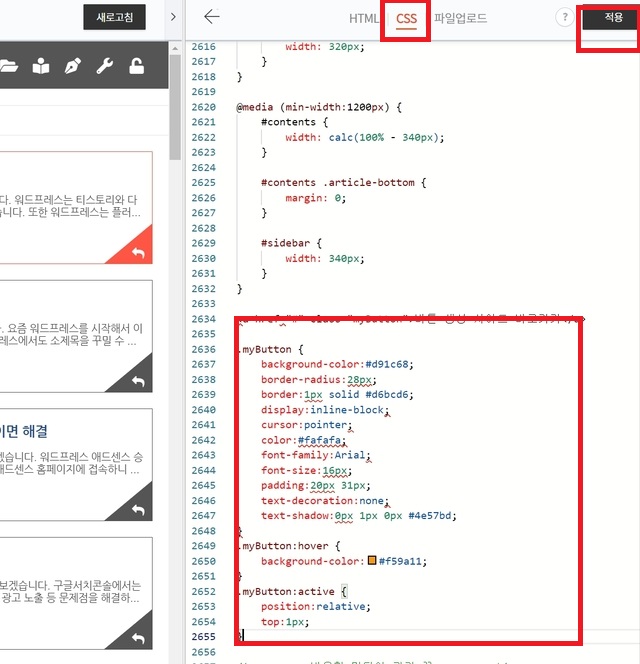Select the CSS tab
Screen dimensions: 640x664
[406, 19]
